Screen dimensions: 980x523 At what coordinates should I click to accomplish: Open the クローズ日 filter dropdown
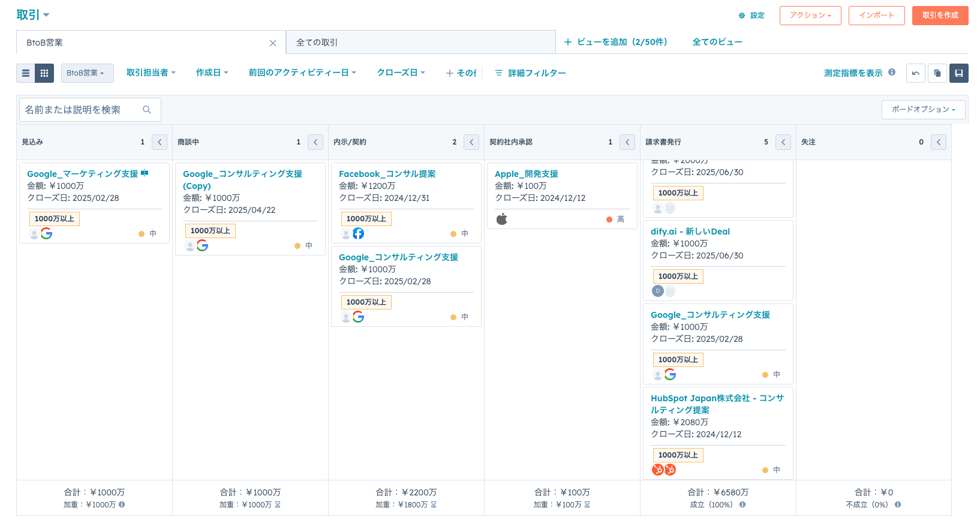point(401,73)
